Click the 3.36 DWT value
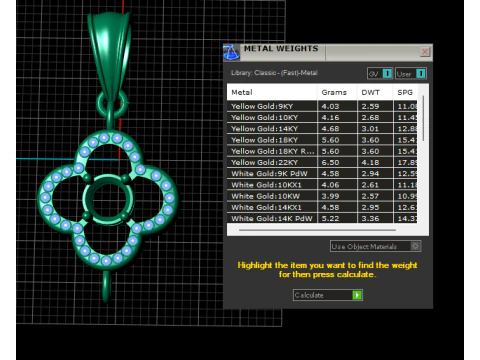This screenshot has width=480, height=360. (370, 219)
